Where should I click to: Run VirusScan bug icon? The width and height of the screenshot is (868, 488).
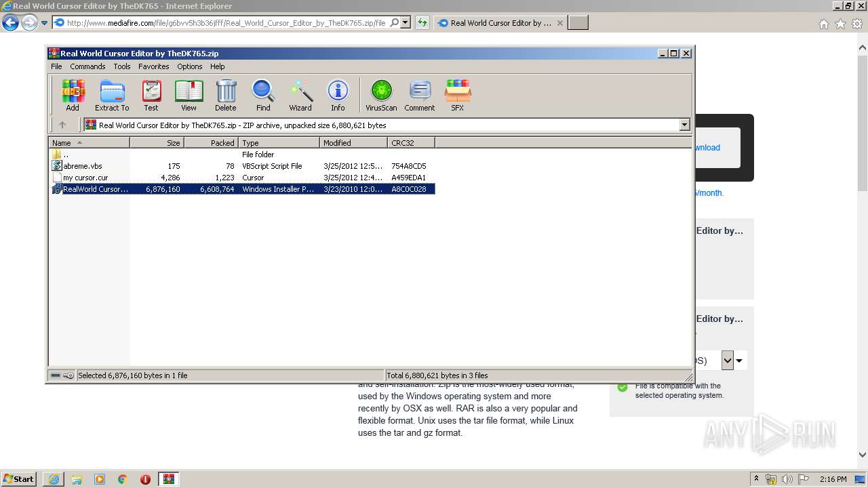pyautogui.click(x=381, y=95)
